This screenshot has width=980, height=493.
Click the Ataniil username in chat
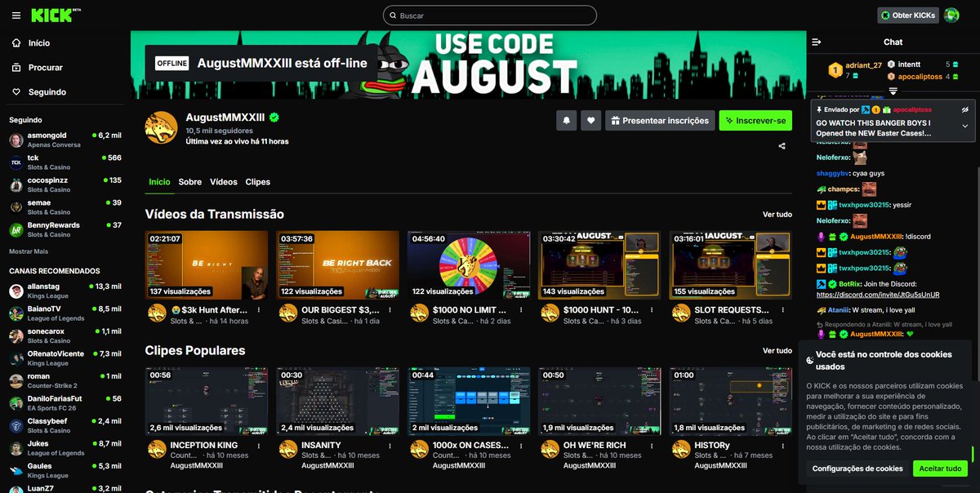click(838, 310)
